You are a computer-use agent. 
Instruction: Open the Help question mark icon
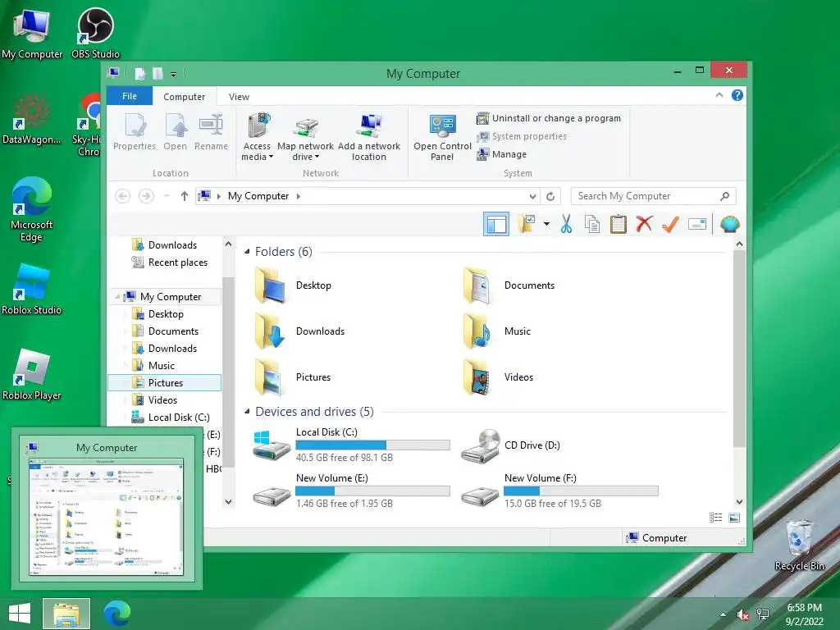tap(737, 95)
